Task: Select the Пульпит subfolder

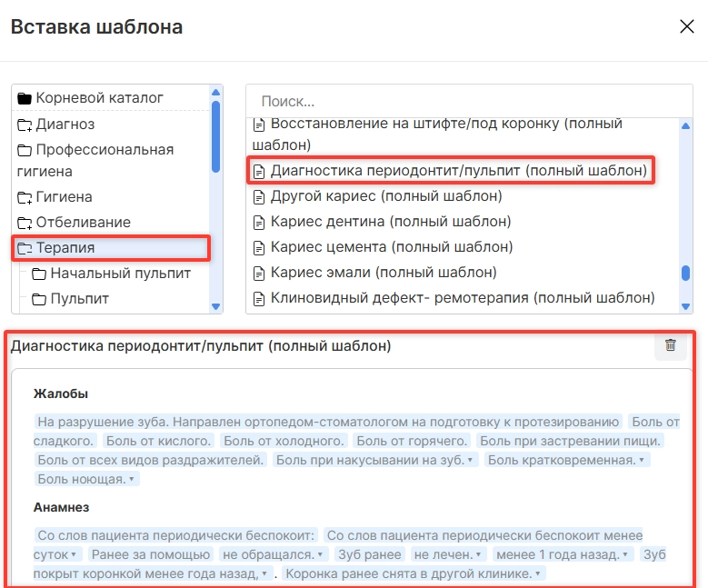Action: (x=79, y=299)
